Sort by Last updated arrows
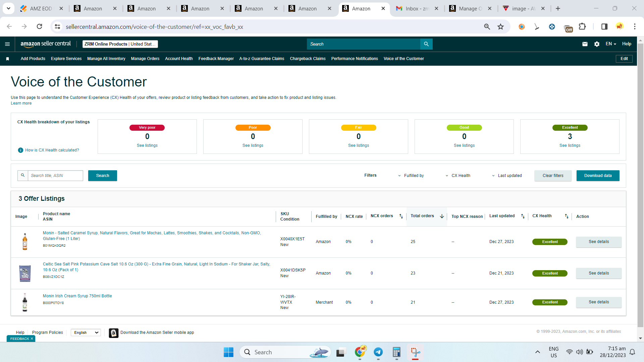The height and width of the screenshot is (362, 644). point(523,216)
